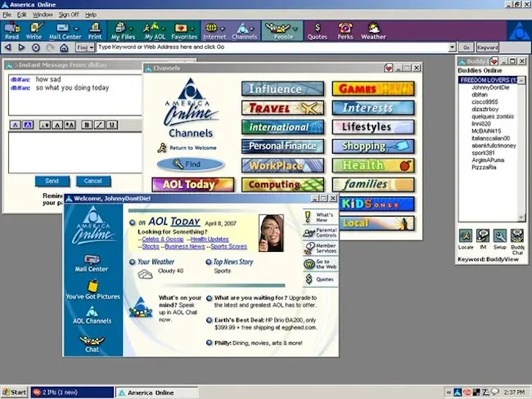532x399 pixels.
Task: Toggle bold in Instant Message formatting bar
Action: pyautogui.click(x=87, y=125)
